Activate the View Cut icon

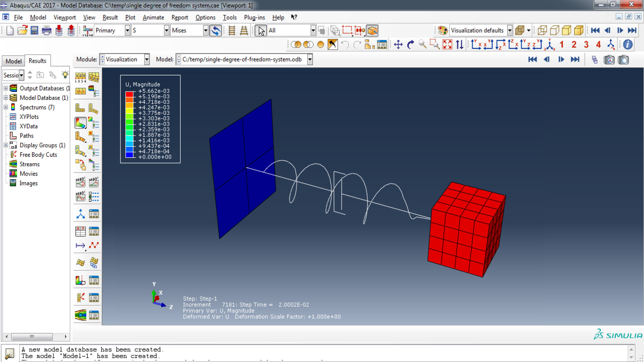80,280
